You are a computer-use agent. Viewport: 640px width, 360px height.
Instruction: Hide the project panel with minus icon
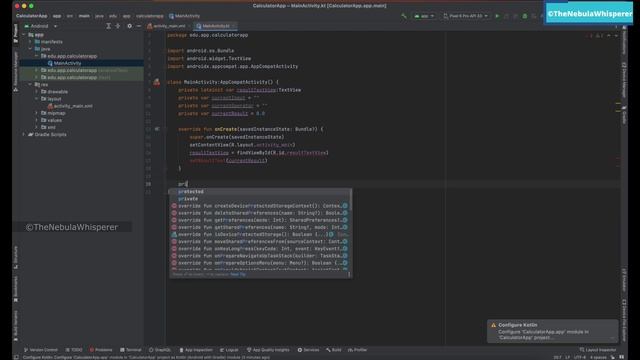coord(139,26)
